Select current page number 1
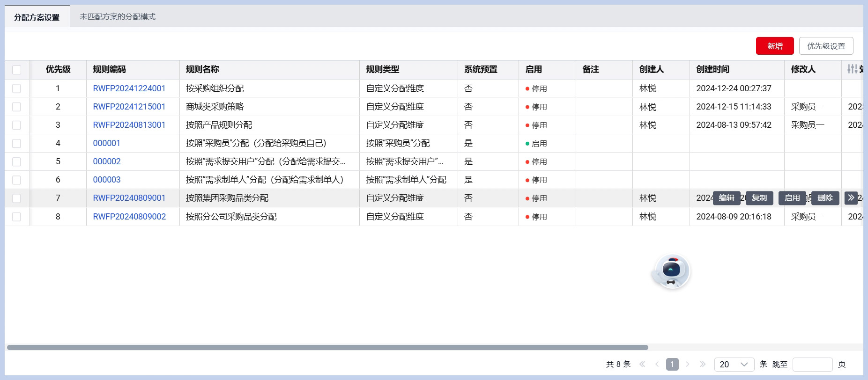Screen dimensions: 868x380 (x=672, y=364)
